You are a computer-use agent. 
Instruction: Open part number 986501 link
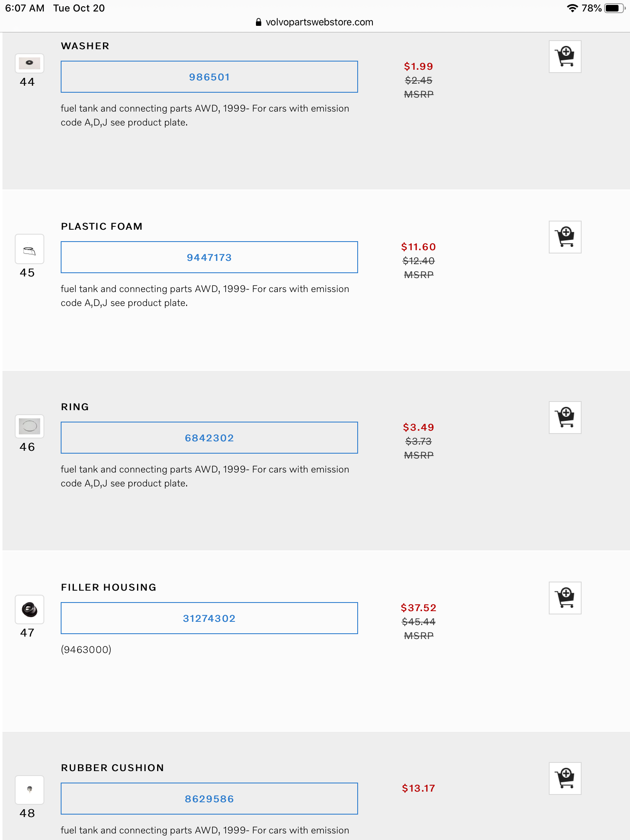tap(209, 77)
